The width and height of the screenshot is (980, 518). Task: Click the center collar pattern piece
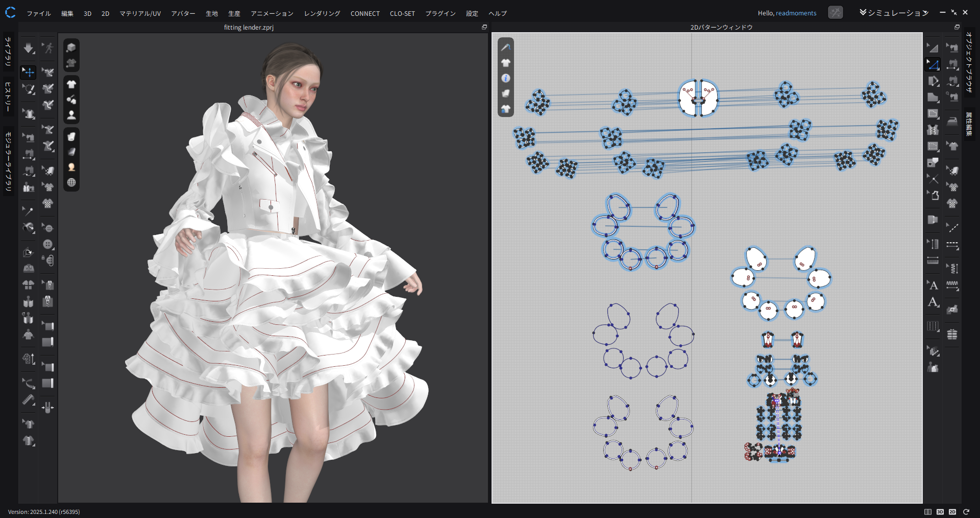[698, 98]
